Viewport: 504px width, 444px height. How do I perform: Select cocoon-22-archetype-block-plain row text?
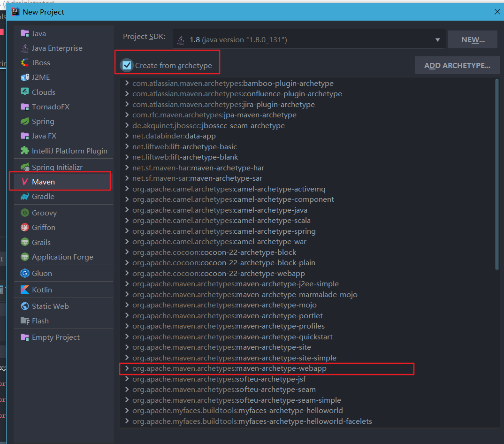224,263
